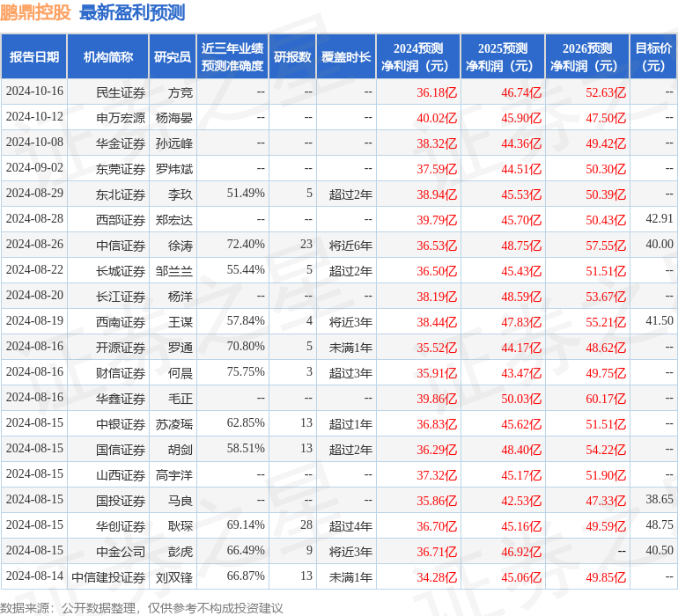Select the target price 40.00
Viewport: 678px width, 616px height.
coord(660,245)
